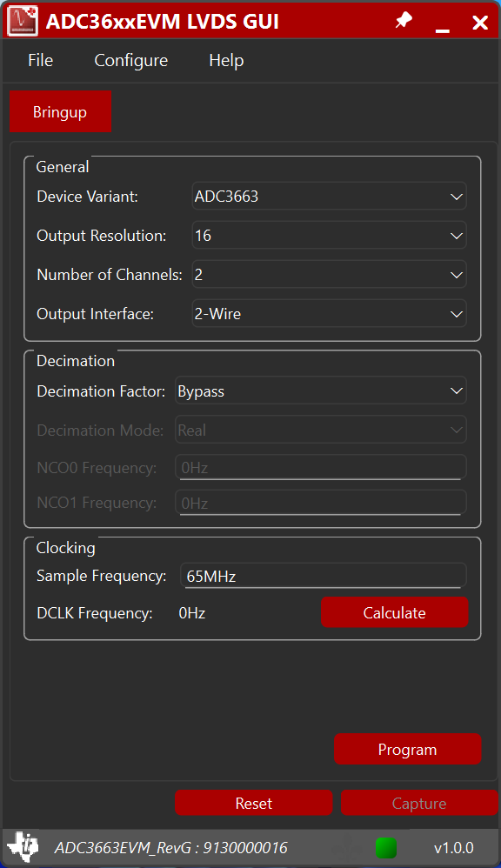Select the Bringup tab
The height and width of the screenshot is (868, 501).
[60, 111]
